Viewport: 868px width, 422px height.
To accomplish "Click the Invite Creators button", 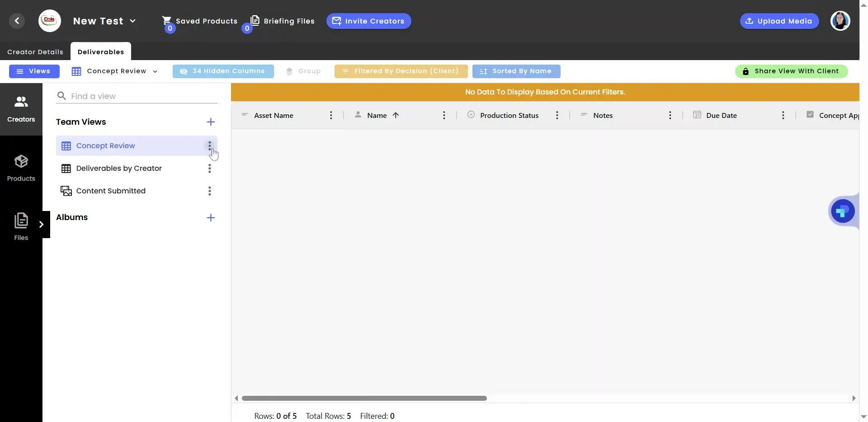I will [x=368, y=21].
